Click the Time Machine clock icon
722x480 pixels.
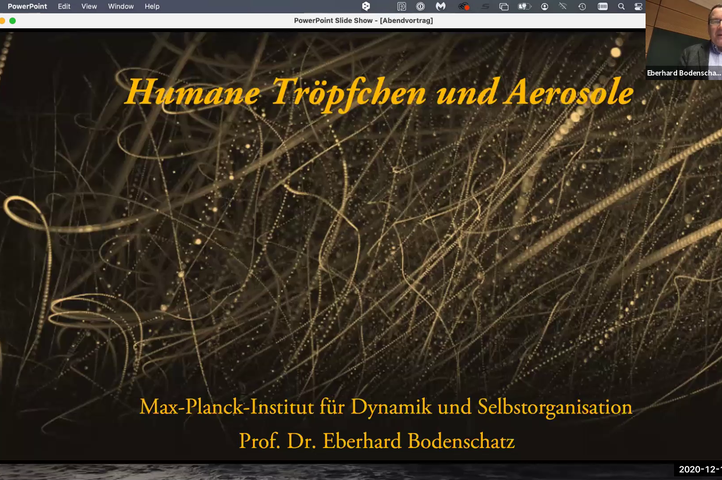point(582,6)
